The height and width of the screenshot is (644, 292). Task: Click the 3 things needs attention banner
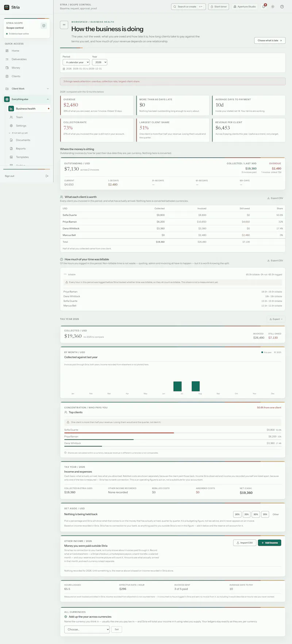click(173, 81)
